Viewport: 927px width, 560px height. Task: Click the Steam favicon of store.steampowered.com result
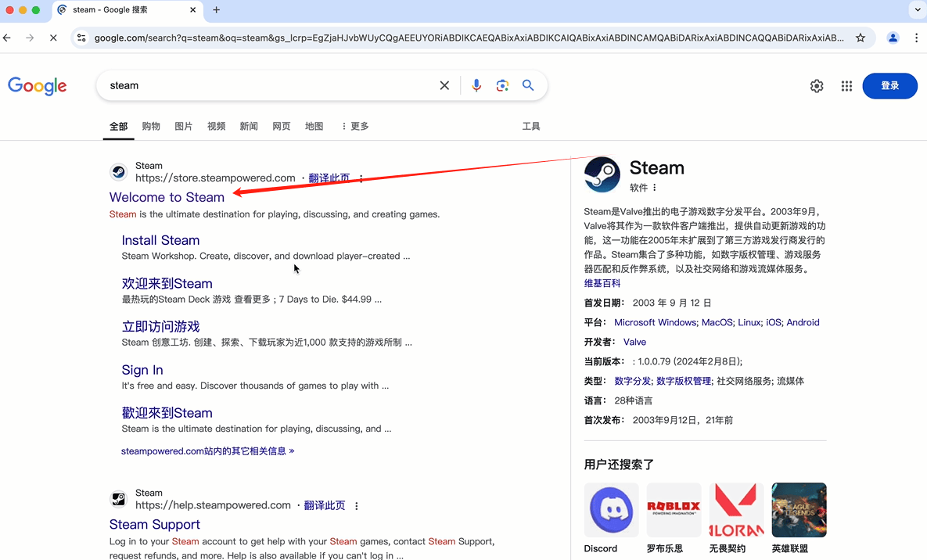118,171
